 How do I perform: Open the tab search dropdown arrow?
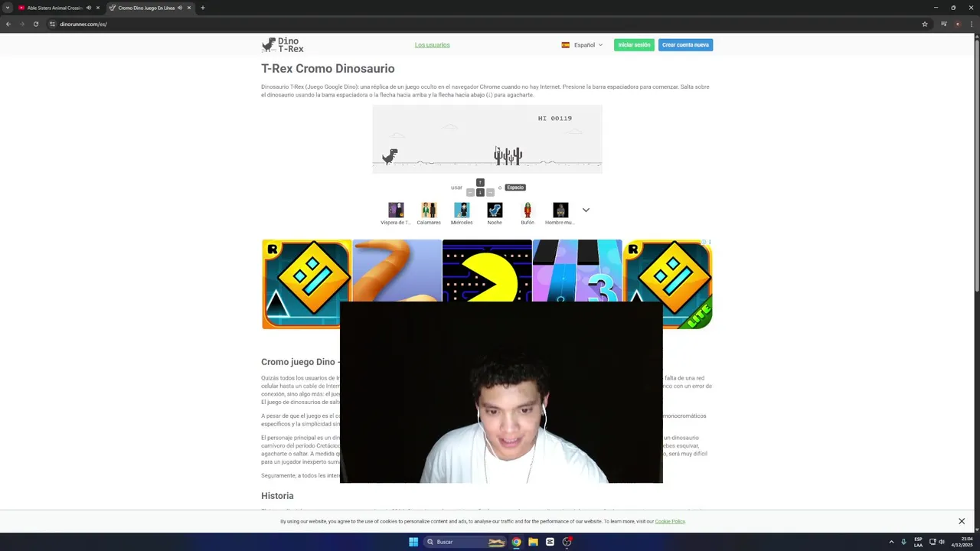tap(8, 8)
